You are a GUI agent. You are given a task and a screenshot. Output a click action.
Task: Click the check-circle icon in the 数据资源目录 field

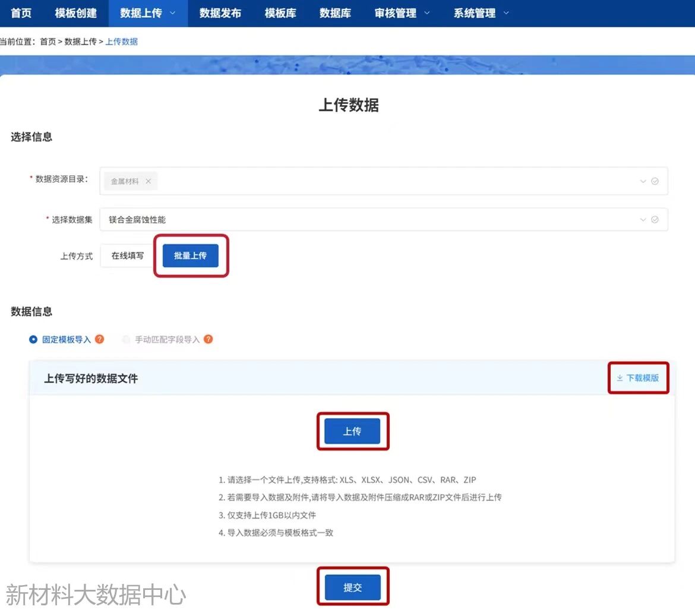click(655, 181)
